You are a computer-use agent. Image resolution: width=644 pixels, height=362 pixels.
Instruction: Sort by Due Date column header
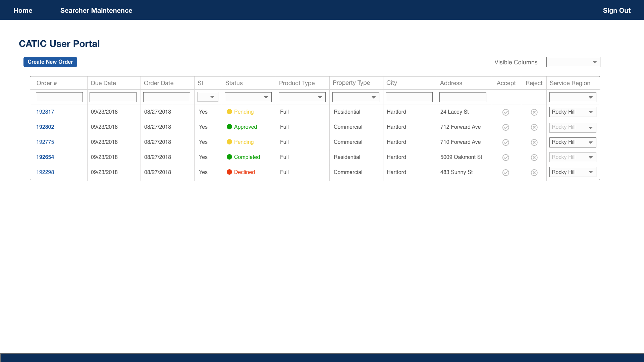coord(103,83)
